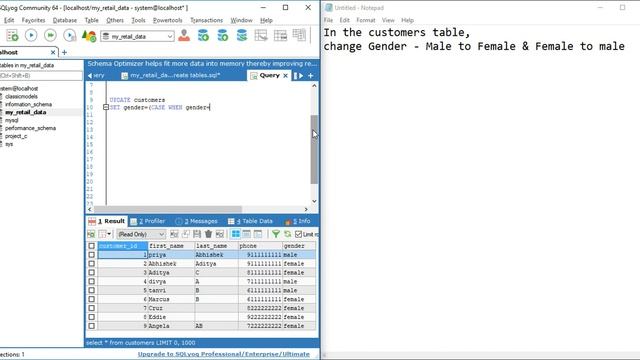640x360 pixels.
Task: Open the Transactions menu
Action: pyautogui.click(x=207, y=20)
